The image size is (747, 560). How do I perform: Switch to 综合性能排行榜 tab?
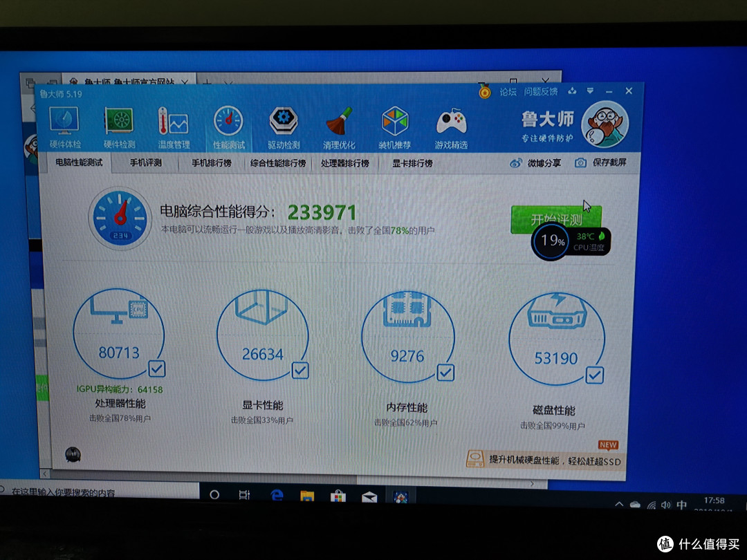click(x=278, y=163)
